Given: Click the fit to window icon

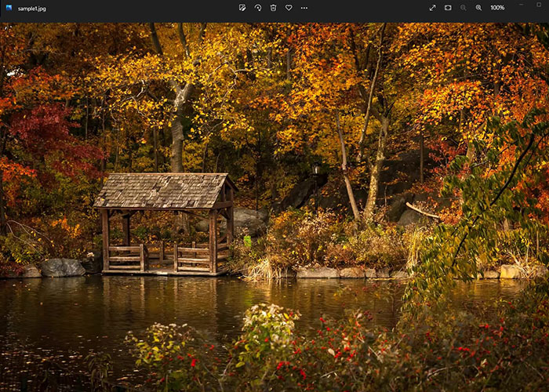Looking at the screenshot, I should coord(448,8).
